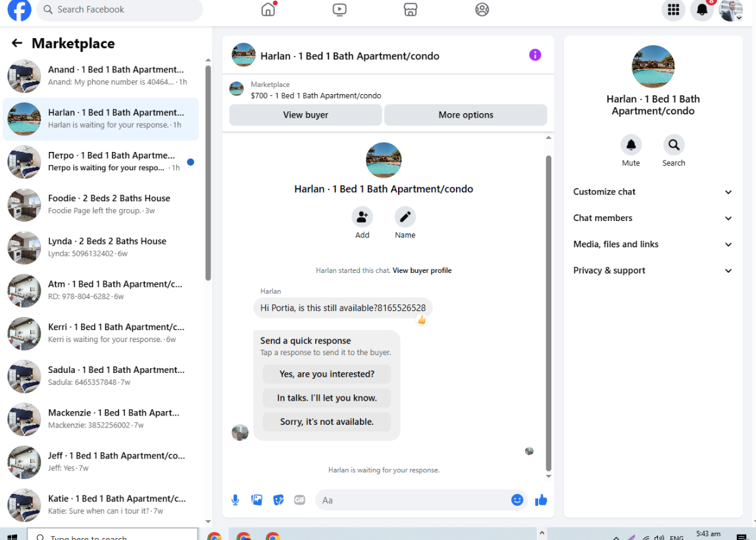Open the account profile picture menu

pyautogui.click(x=730, y=10)
